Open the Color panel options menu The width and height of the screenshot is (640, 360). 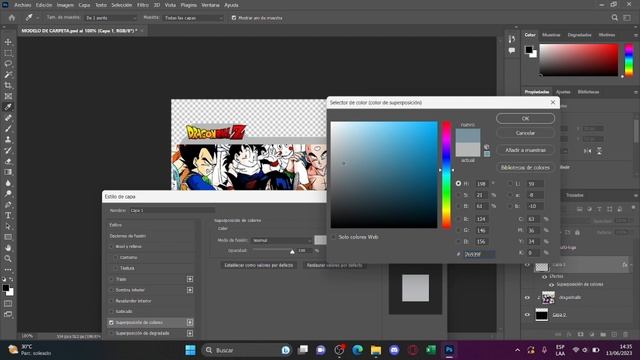click(x=636, y=35)
